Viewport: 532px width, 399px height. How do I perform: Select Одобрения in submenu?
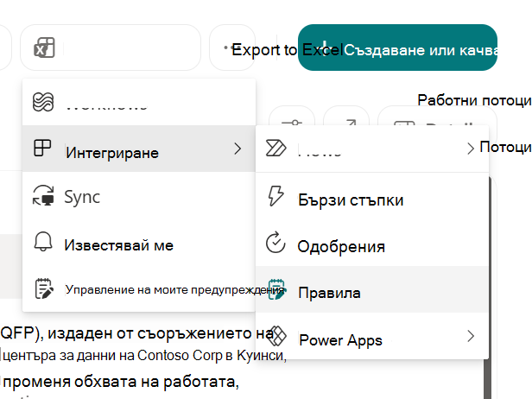[x=372, y=244]
